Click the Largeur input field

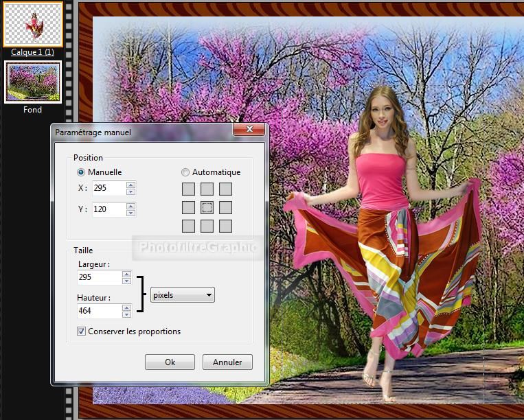tap(100, 277)
